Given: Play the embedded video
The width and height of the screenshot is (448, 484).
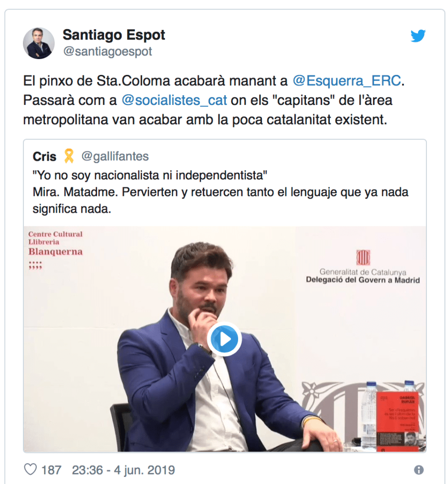Looking at the screenshot, I should 224,339.
